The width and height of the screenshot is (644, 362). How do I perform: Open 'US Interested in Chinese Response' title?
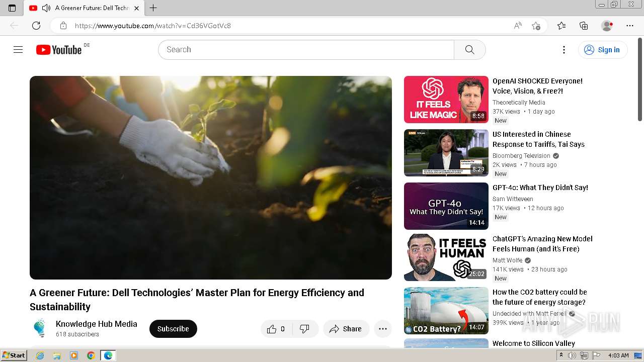point(538,139)
